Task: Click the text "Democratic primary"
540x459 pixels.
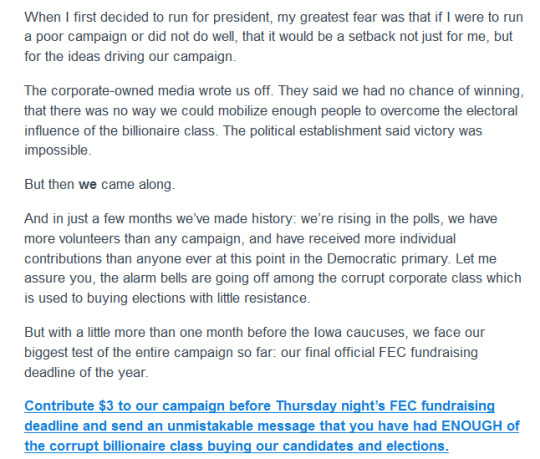Action: pos(388,259)
